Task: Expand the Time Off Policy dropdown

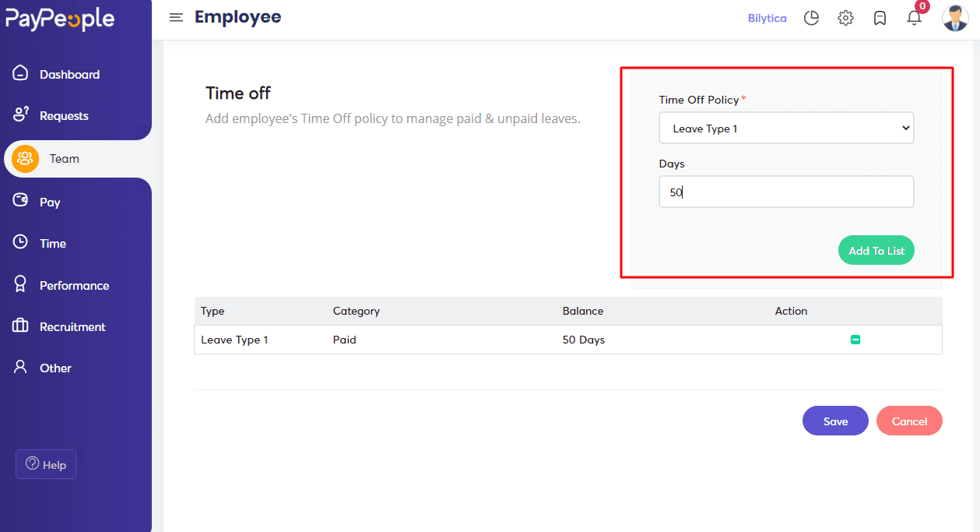Action: pos(786,129)
